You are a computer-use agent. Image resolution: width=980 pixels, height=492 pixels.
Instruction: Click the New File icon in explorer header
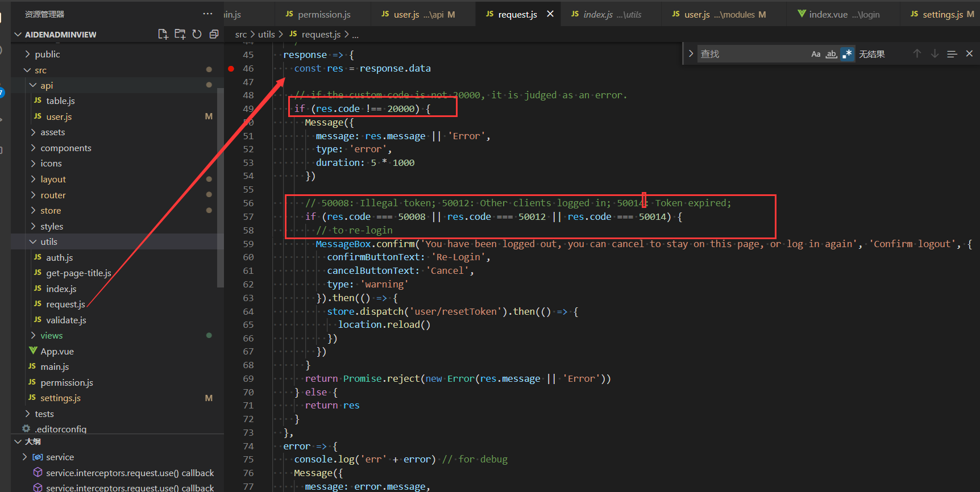163,34
